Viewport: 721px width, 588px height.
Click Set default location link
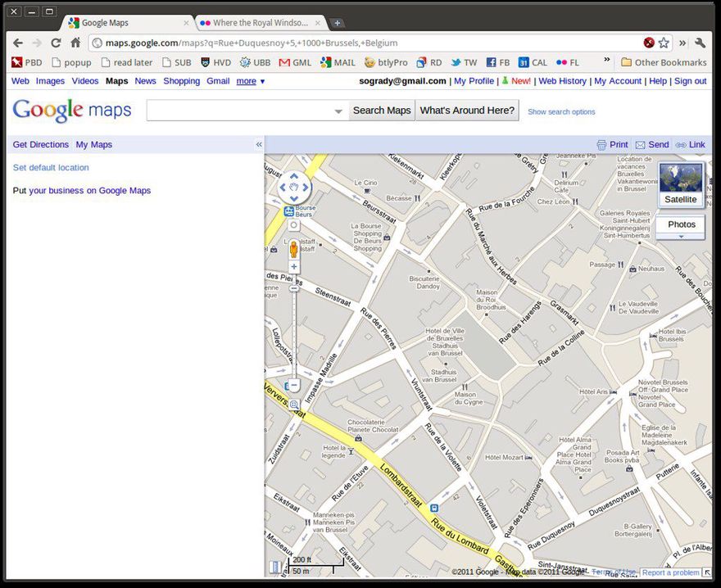coord(51,167)
